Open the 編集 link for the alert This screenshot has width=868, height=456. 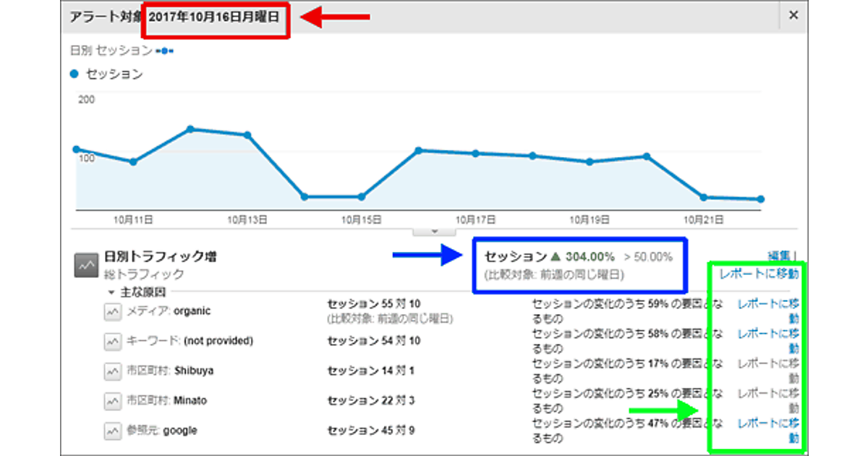coord(780,256)
